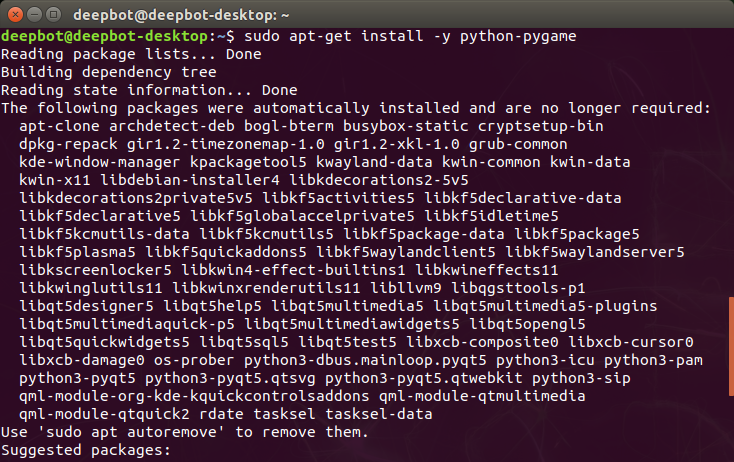The height and width of the screenshot is (462, 734).
Task: Click the package name 'libkf5kcmutils-data'
Action: [104, 234]
